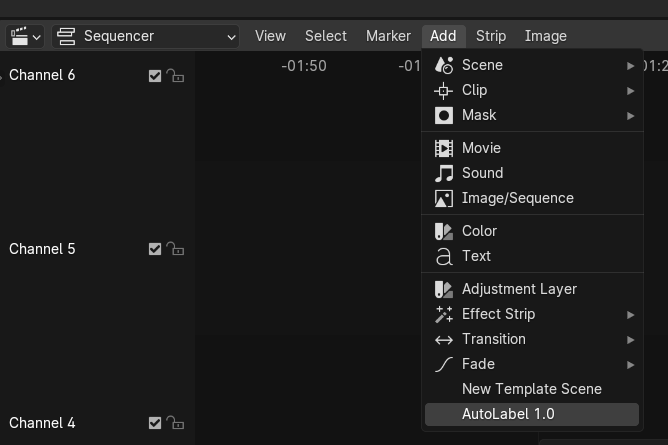
Task: Uncheck the Channel 6 mute checkbox
Action: 155,75
